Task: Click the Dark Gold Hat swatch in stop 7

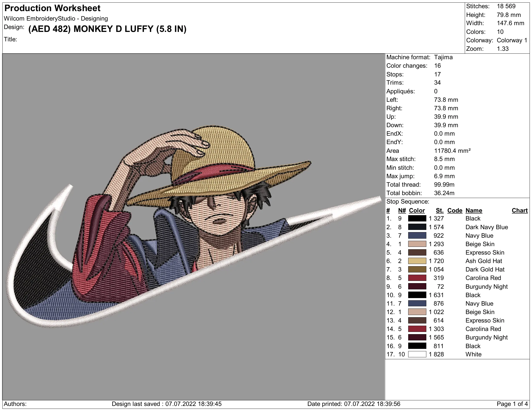Action: (x=417, y=270)
